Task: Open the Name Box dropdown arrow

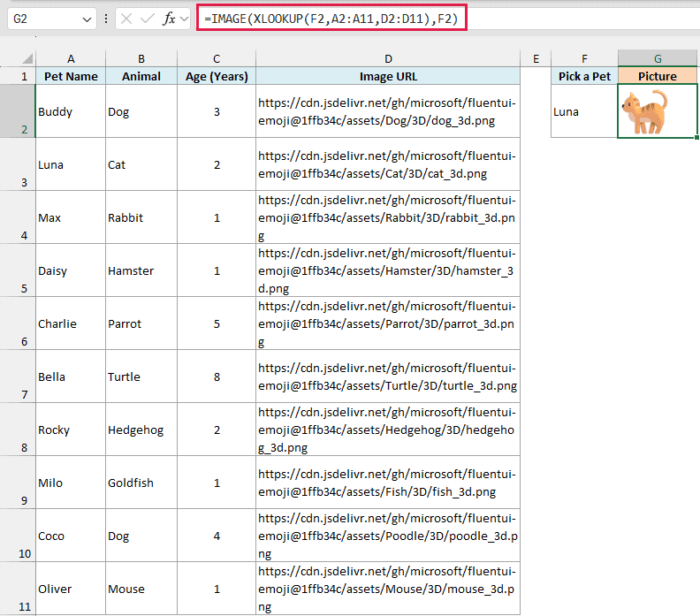Action: [87, 19]
